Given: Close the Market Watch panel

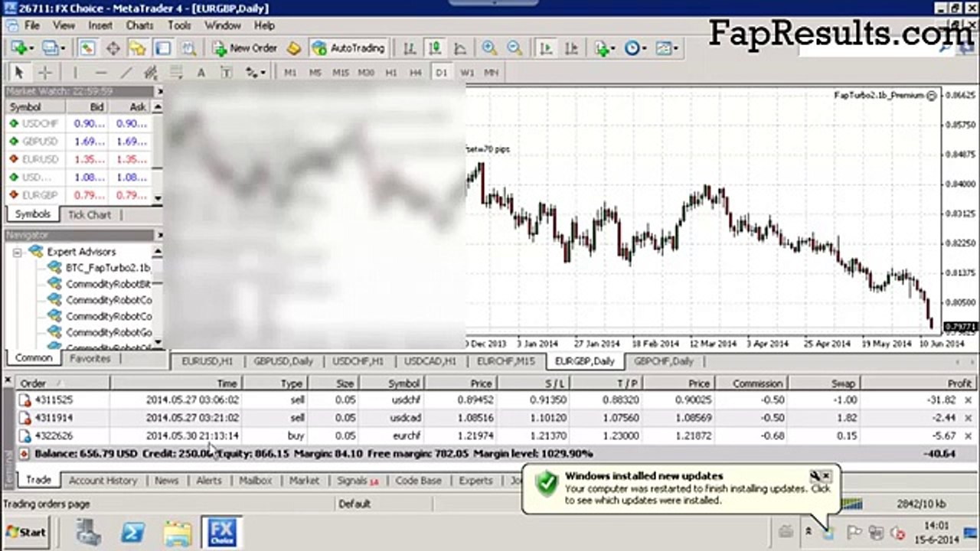Looking at the screenshot, I should coord(159,92).
